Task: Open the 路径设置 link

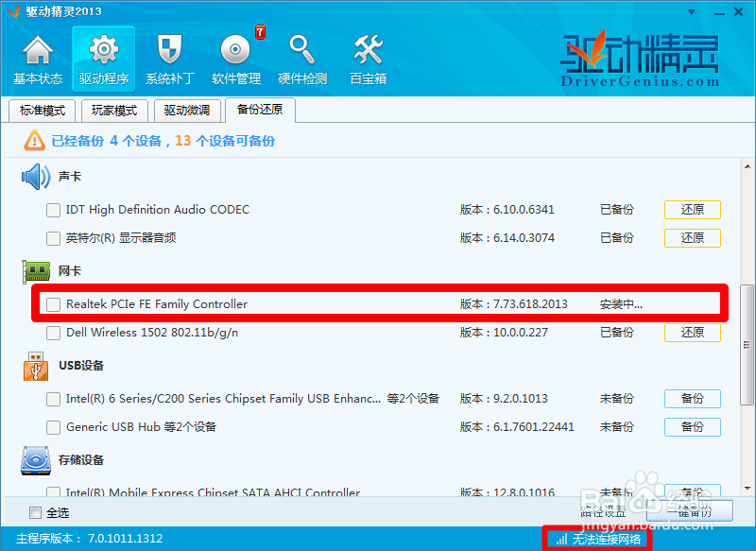Action: [x=603, y=511]
